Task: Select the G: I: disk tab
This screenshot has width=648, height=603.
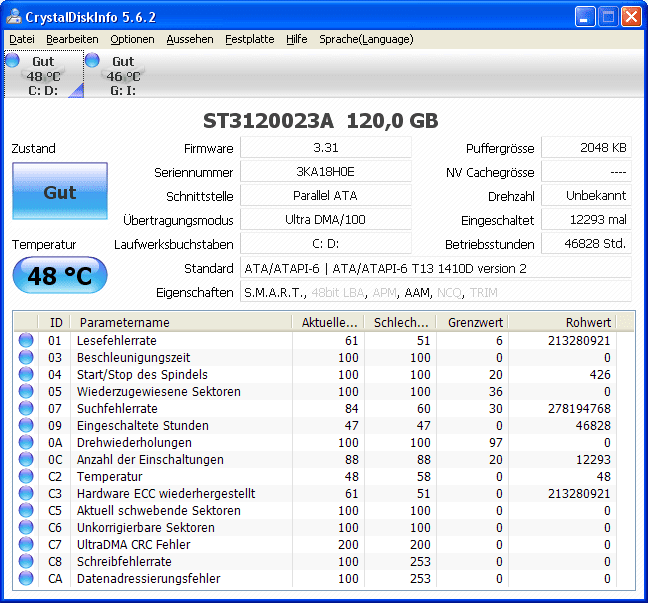Action: coord(123,74)
